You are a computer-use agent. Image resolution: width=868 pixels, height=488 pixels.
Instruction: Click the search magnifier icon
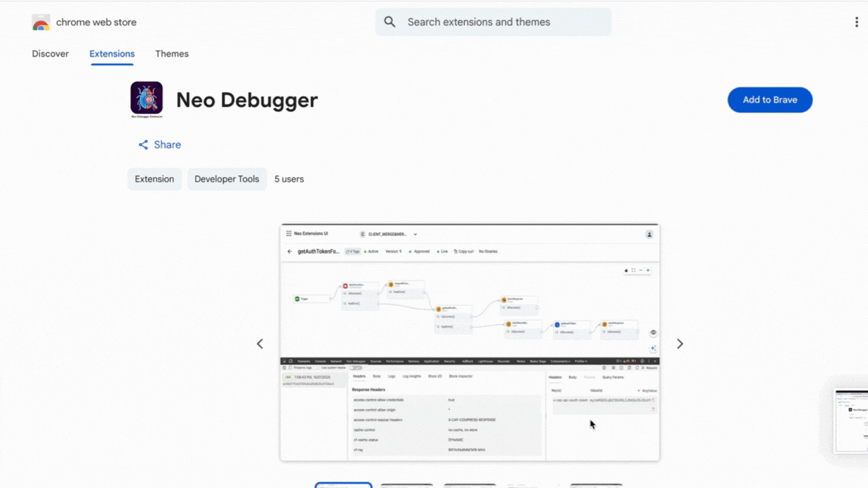pos(390,22)
